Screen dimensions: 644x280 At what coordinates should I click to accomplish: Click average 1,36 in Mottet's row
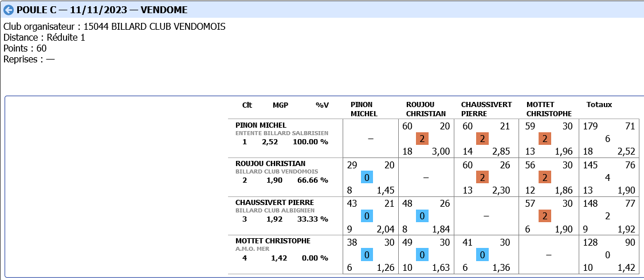pos(501,268)
